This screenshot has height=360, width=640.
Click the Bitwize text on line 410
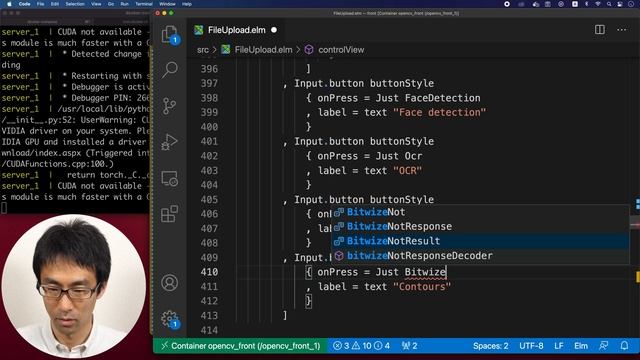(x=425, y=272)
